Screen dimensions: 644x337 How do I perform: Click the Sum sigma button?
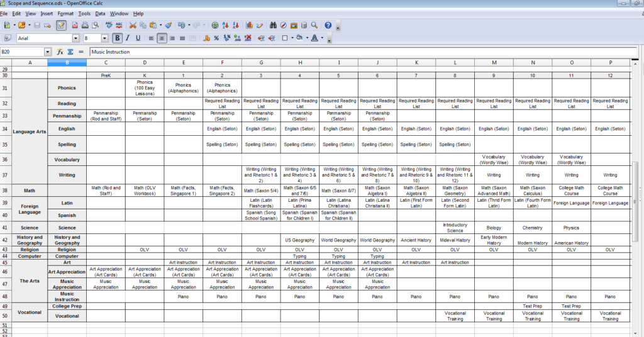pos(70,52)
